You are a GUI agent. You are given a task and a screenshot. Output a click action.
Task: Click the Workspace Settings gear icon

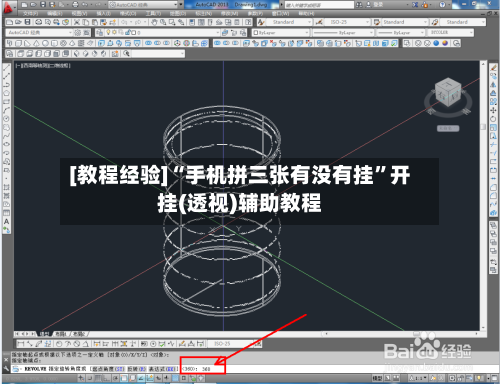tap(78, 33)
